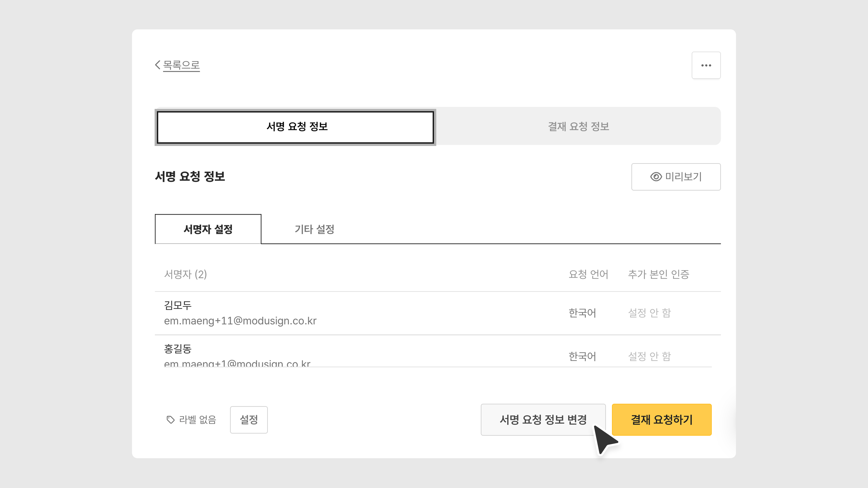
Task: Select the 서명자 설정 tab
Action: coord(208,229)
